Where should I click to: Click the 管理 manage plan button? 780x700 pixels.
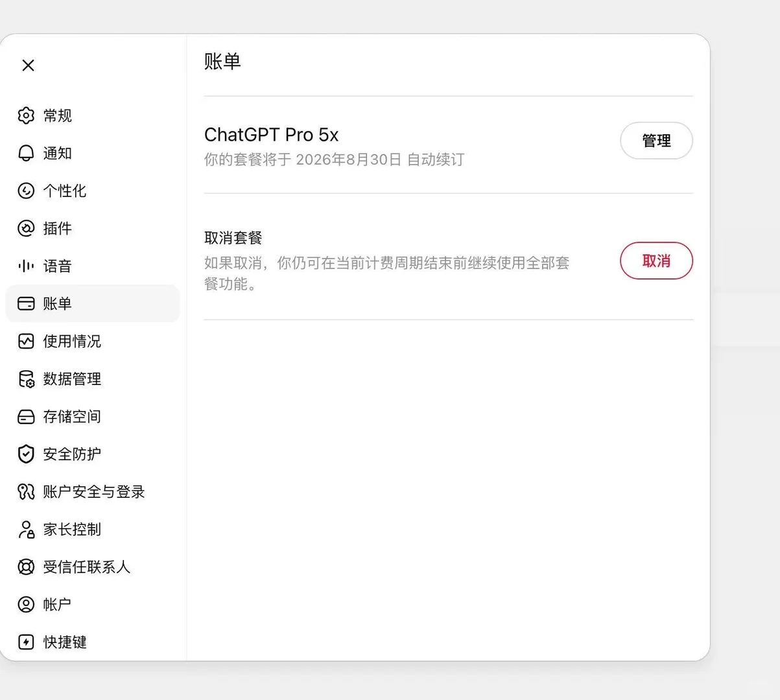[x=656, y=141]
